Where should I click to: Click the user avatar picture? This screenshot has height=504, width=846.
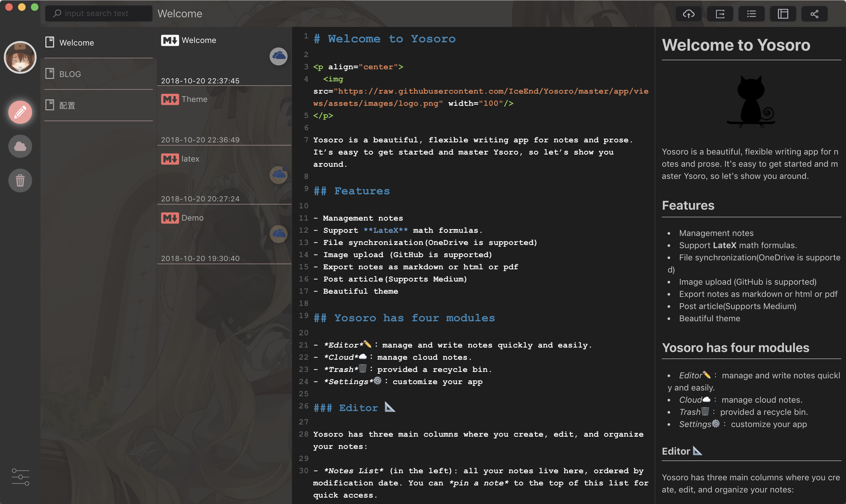coord(20,57)
